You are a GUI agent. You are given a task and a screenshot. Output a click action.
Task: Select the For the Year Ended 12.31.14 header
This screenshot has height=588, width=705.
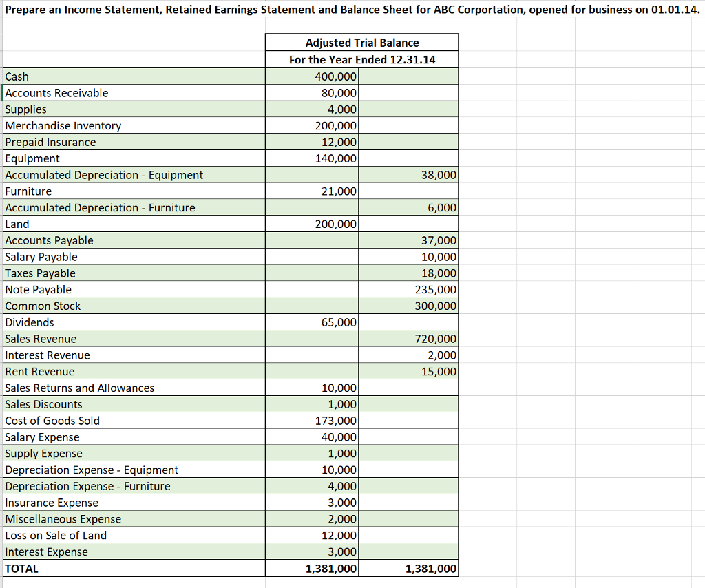coord(361,59)
